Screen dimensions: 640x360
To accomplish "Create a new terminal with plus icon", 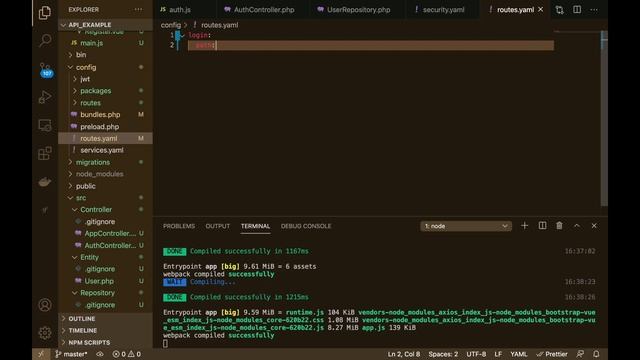I will click(524, 226).
